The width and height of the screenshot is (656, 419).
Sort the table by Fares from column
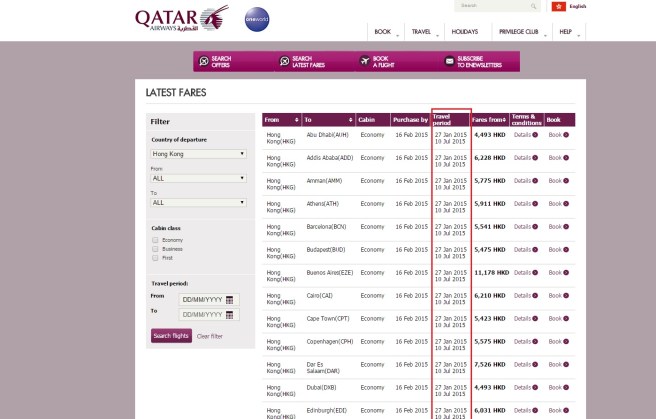(x=504, y=120)
